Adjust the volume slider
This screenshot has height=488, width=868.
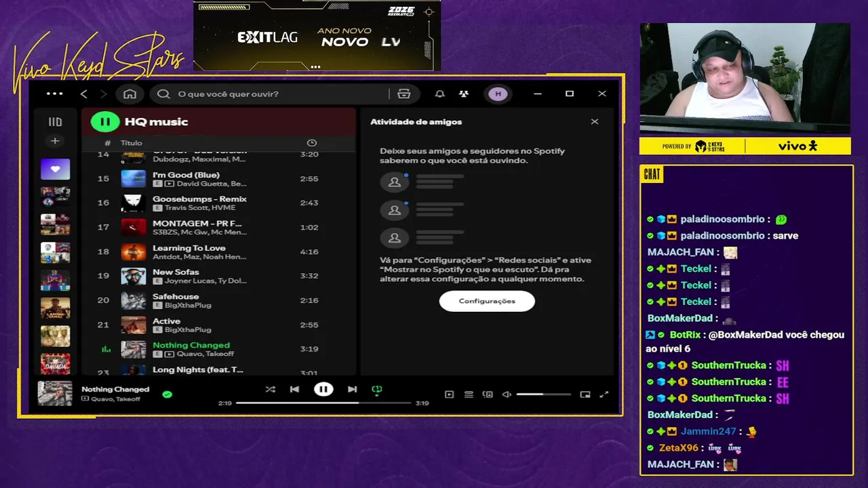[x=543, y=394]
